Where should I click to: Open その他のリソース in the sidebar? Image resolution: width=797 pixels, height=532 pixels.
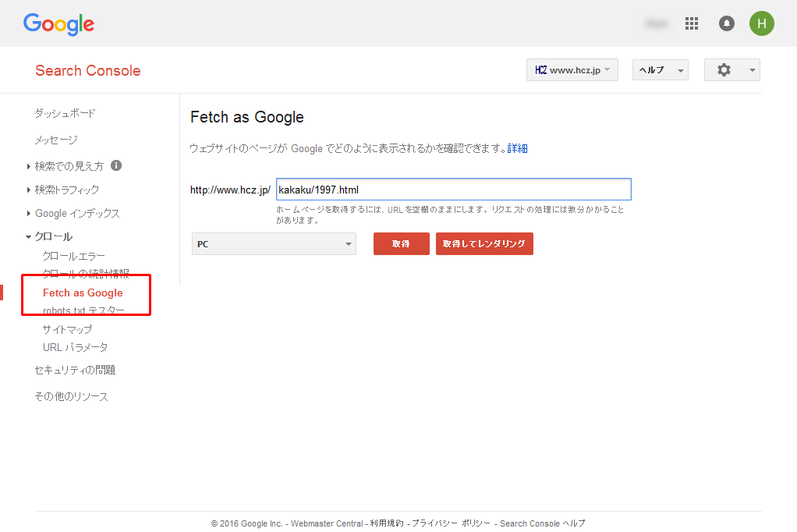pyautogui.click(x=71, y=396)
